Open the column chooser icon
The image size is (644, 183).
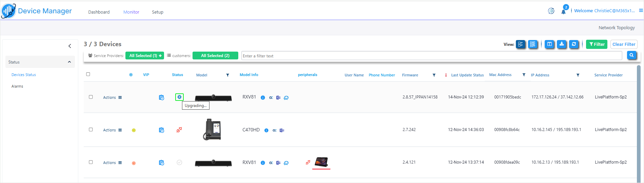pyautogui.click(x=549, y=44)
